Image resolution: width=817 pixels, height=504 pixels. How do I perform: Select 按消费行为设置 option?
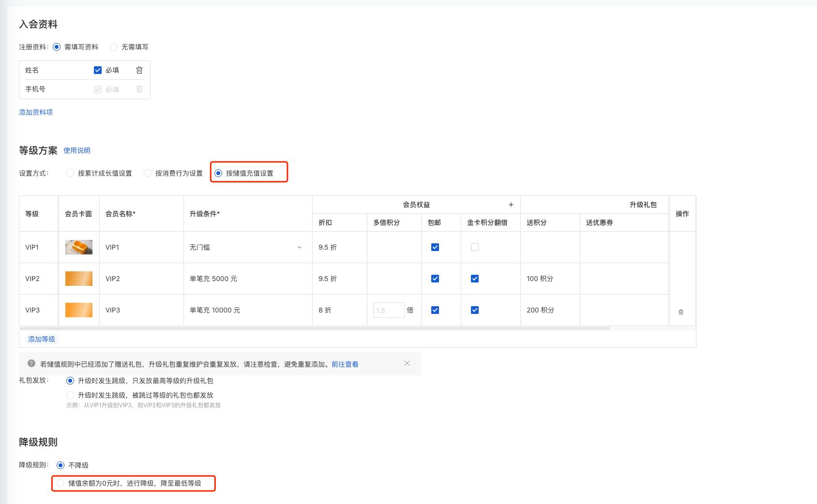pos(173,173)
